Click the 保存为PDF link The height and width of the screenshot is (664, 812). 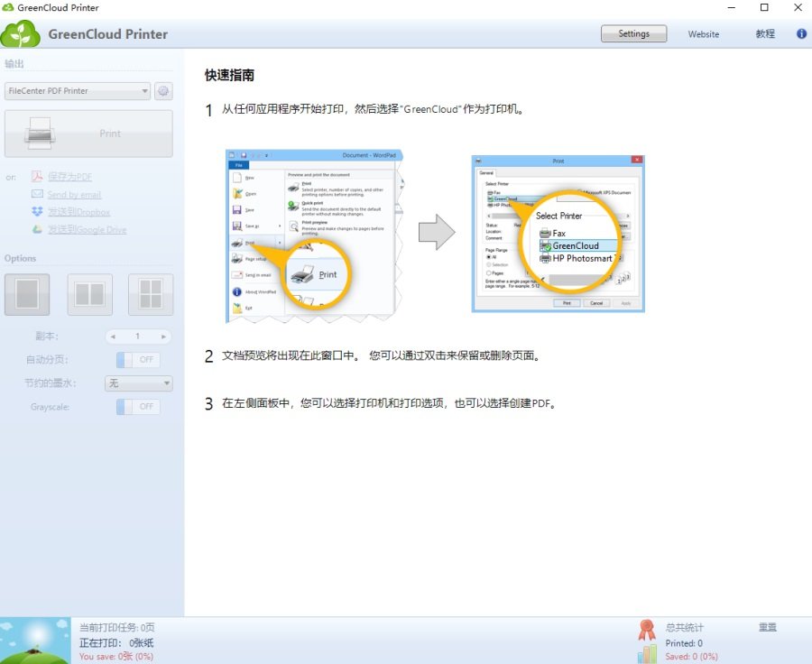(69, 177)
